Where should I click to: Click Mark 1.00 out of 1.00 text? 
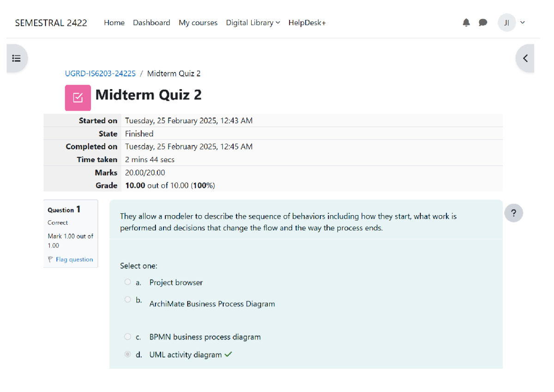71,241
